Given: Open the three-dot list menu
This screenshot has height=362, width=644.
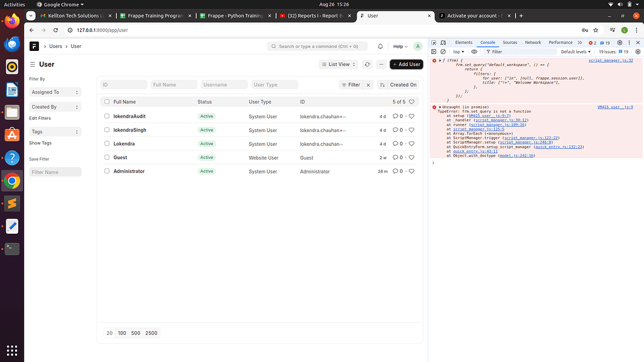Looking at the screenshot, I should click(381, 65).
